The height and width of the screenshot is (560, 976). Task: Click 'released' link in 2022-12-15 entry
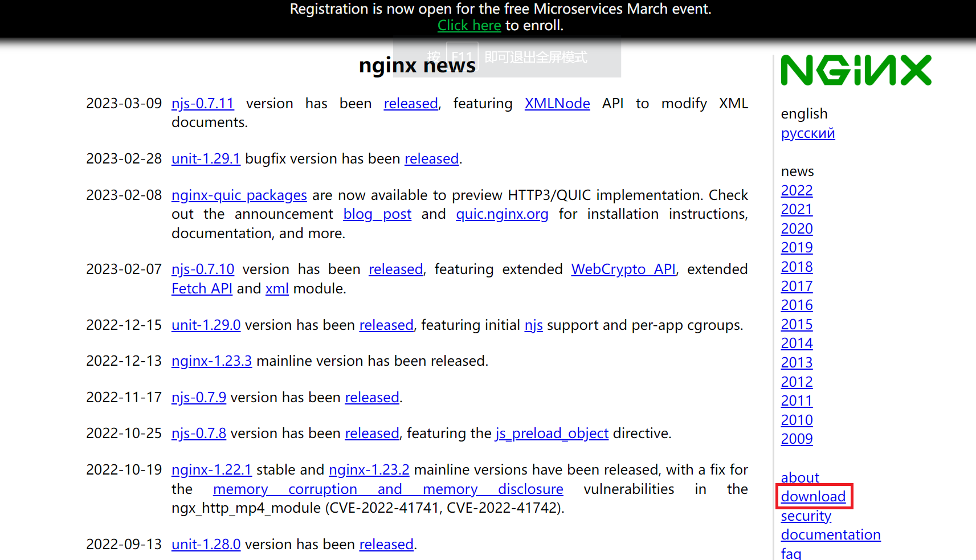click(x=386, y=325)
